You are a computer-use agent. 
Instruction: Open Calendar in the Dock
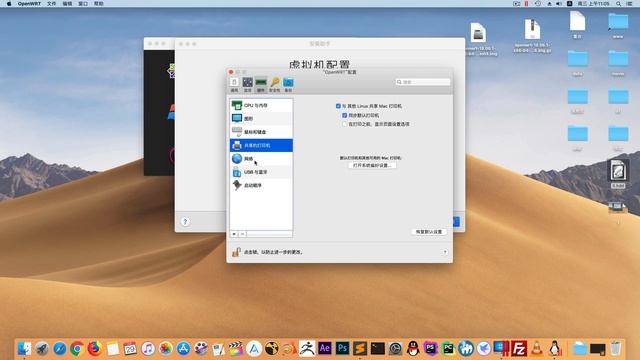click(x=130, y=349)
